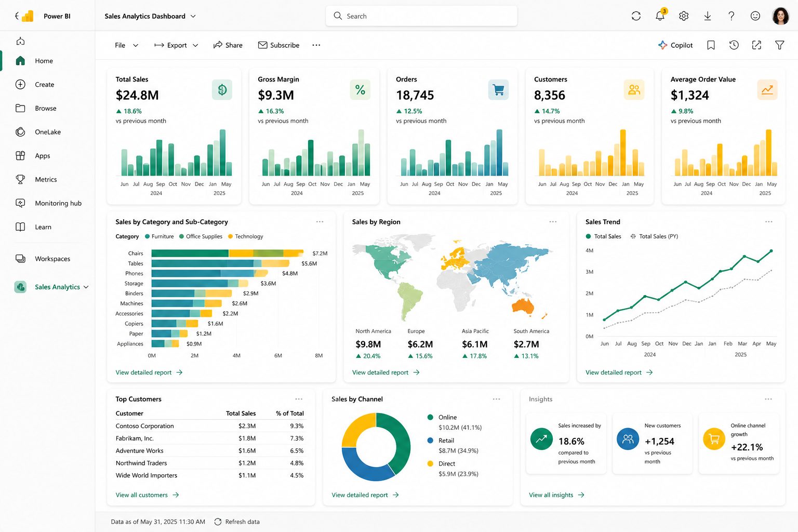798x532 pixels.
Task: Open View all insights link
Action: 556,495
